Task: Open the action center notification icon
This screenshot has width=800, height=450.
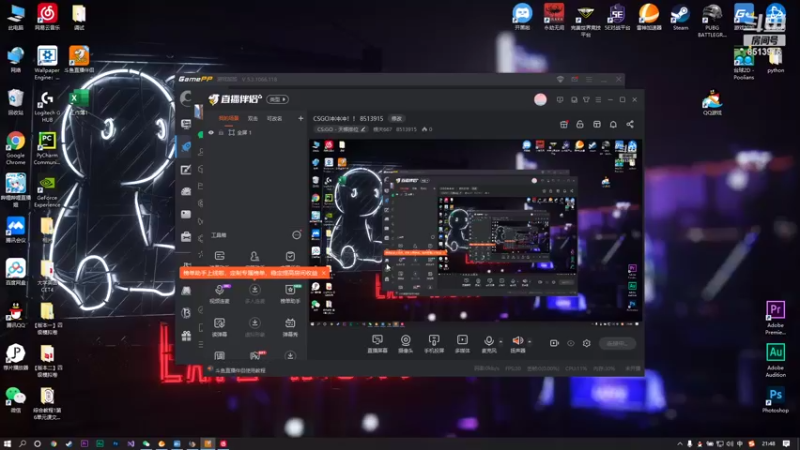Action: (x=787, y=444)
